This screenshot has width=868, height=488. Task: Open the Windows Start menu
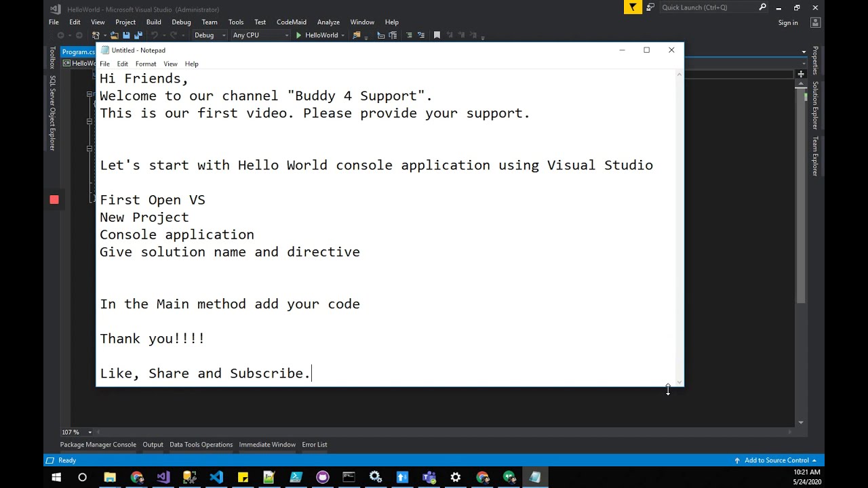tap(56, 477)
